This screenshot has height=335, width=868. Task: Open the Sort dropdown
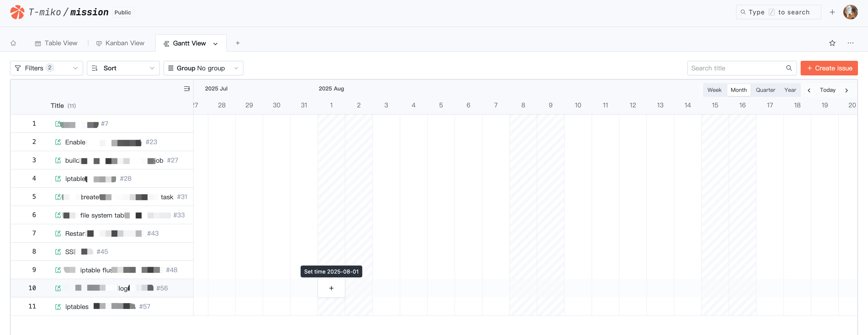[123, 68]
